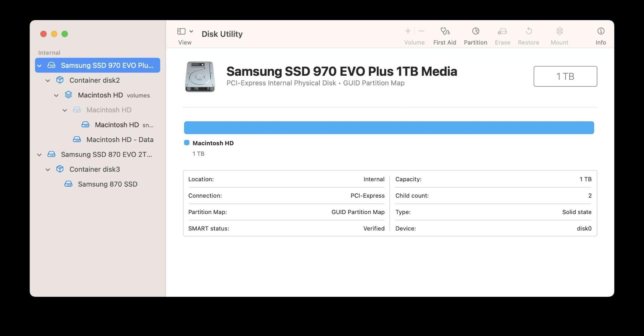Select Samsung SSD 970 EVO Plus in sidebar
Screen dimensions: 644x336
pos(98,65)
